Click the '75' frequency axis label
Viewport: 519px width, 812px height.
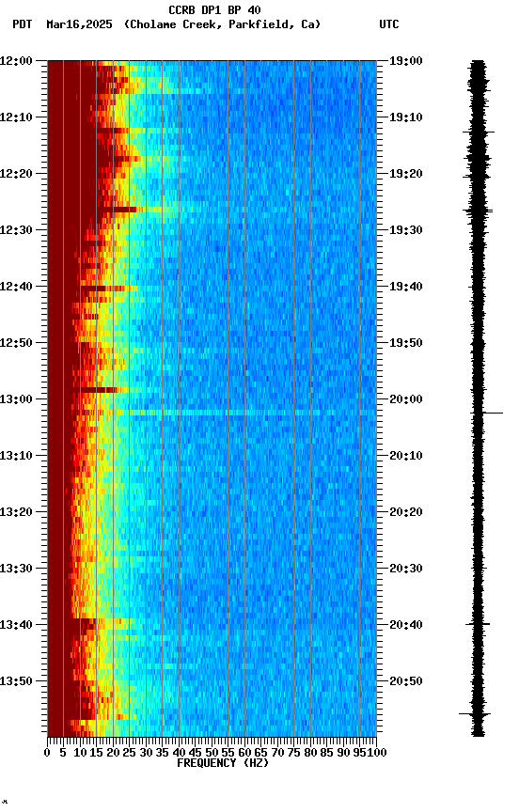293,753
